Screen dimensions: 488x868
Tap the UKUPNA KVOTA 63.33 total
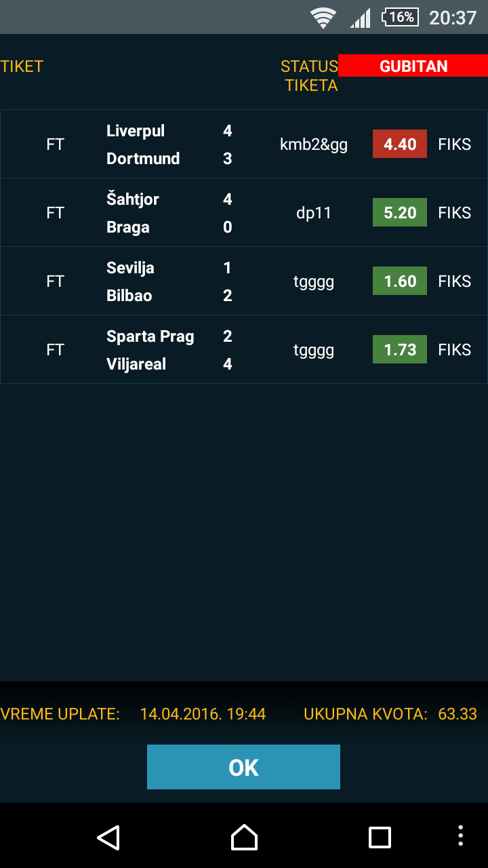pyautogui.click(x=390, y=714)
